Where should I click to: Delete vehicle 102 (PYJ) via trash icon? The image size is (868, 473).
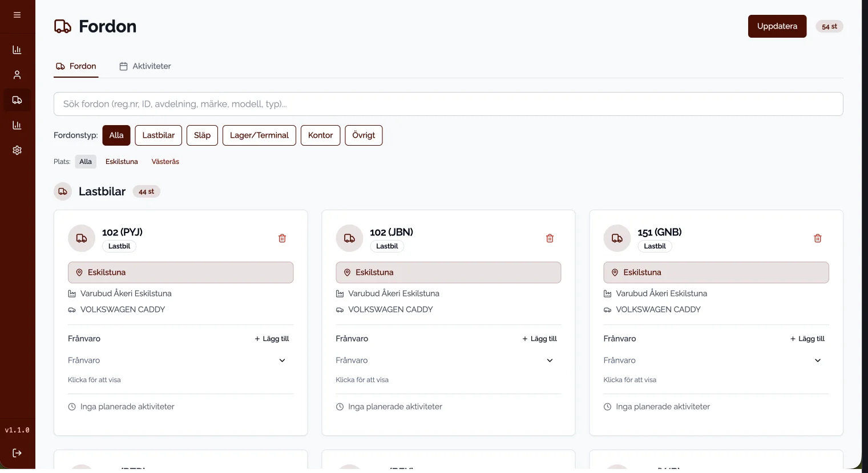pos(282,238)
